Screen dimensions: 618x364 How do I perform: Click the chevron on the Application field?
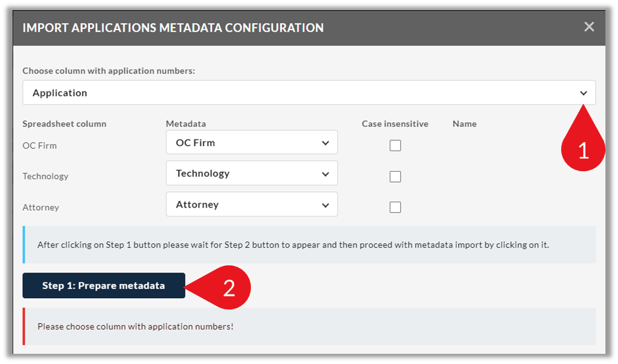(583, 92)
